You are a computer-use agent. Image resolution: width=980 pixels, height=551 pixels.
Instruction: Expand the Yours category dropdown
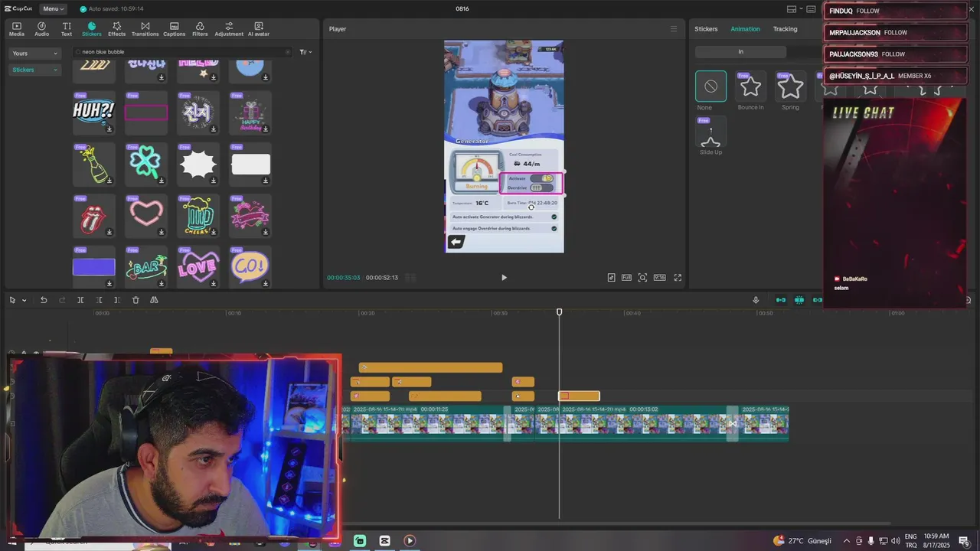[x=34, y=54]
